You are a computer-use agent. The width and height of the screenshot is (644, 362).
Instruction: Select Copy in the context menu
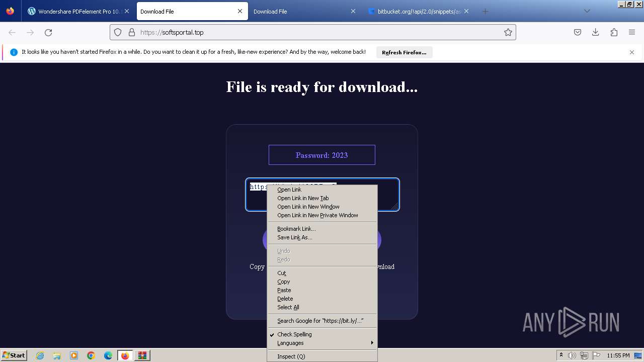point(322,282)
